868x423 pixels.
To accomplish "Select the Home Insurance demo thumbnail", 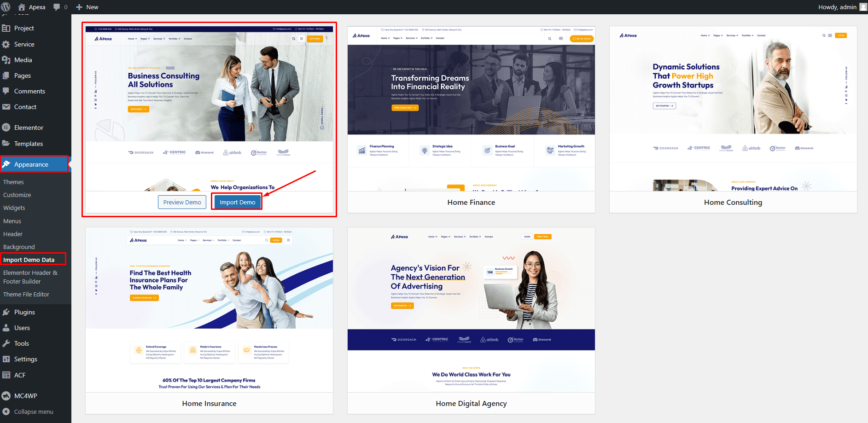I will click(x=209, y=310).
